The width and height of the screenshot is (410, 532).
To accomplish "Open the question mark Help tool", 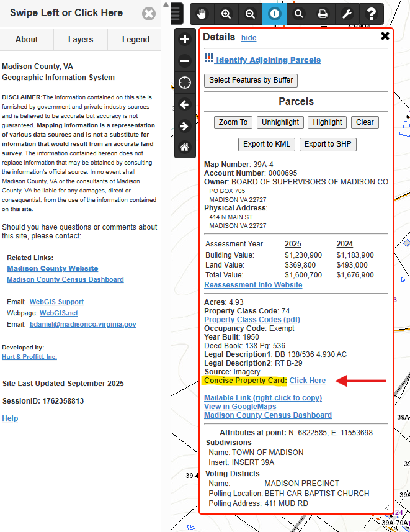I will pyautogui.click(x=372, y=14).
